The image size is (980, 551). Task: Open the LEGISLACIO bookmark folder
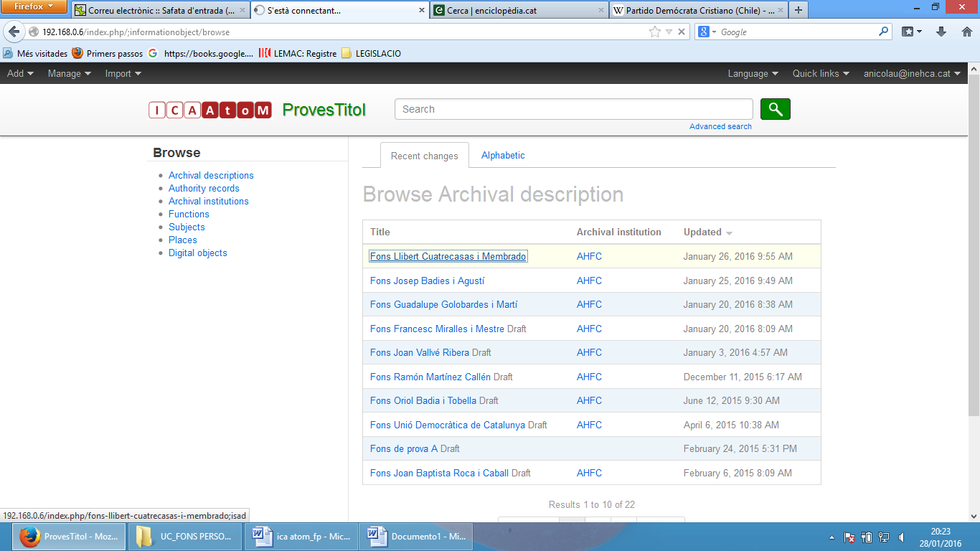coord(371,53)
